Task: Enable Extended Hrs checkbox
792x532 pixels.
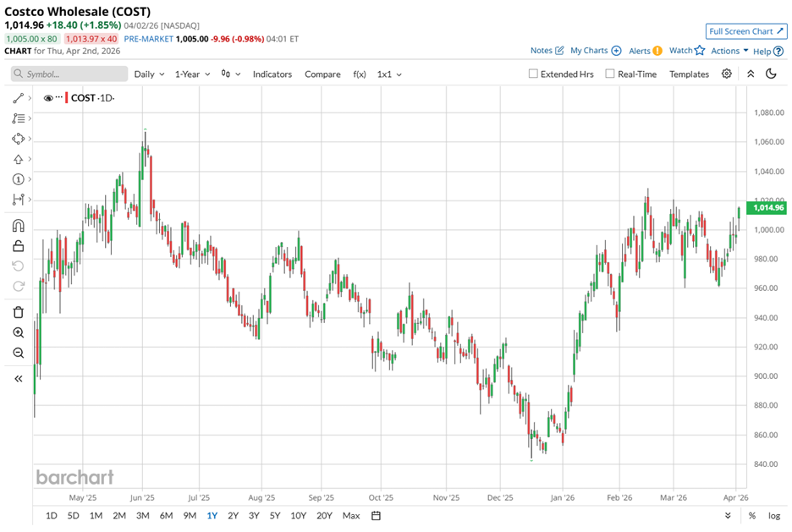Action: tap(533, 74)
